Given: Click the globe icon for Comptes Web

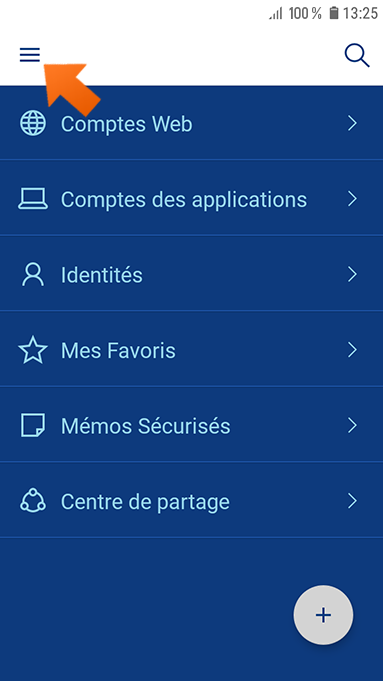Looking at the screenshot, I should (33, 124).
